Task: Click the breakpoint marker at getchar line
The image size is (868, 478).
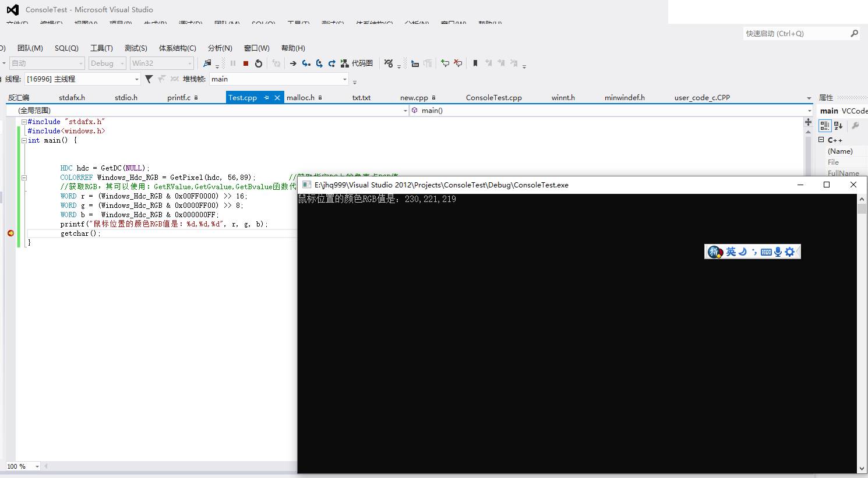Action: (x=10, y=233)
